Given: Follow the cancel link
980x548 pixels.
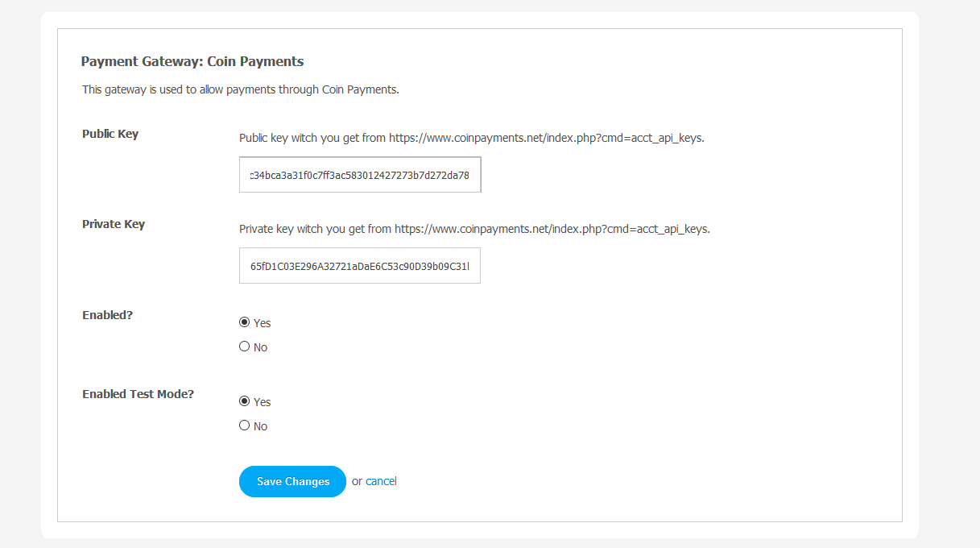Looking at the screenshot, I should [x=381, y=481].
